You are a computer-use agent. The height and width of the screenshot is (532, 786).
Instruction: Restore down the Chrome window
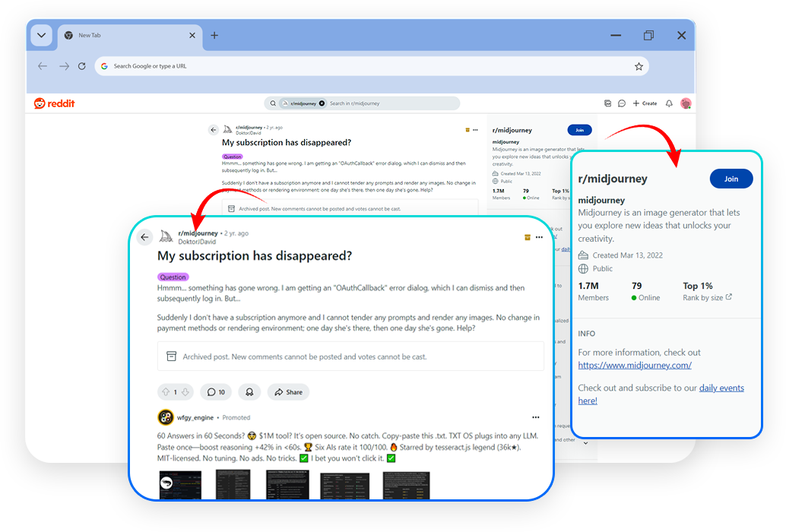tap(648, 36)
